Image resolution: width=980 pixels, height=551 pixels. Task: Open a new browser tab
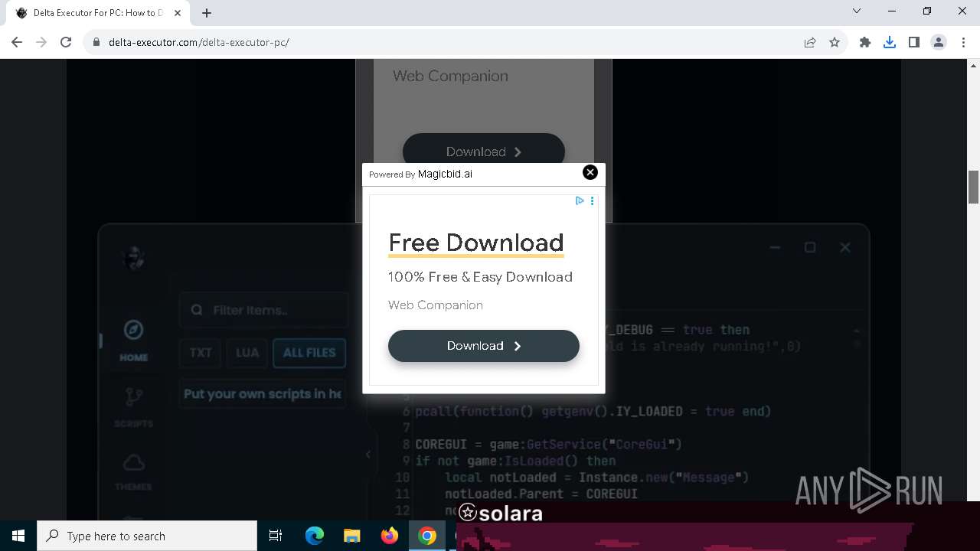pos(207,13)
